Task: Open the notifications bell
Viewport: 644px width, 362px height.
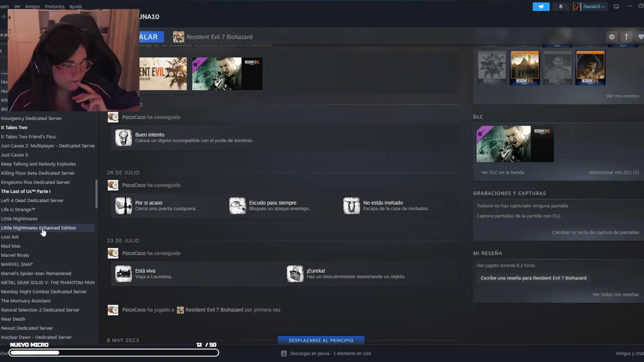Action: [561, 7]
